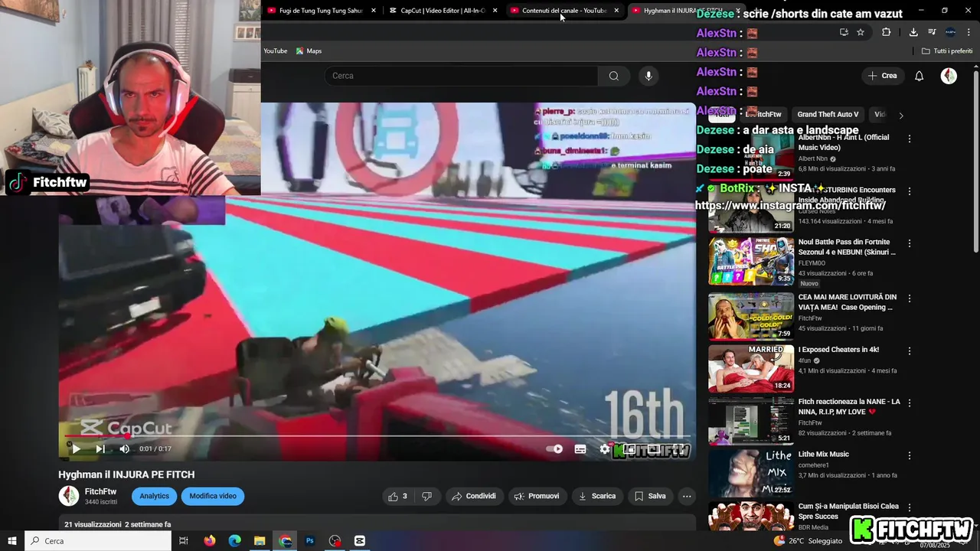This screenshot has width=980, height=551.
Task: Switch to Fugi de Tung Tung Sahur tab
Action: 322,11
